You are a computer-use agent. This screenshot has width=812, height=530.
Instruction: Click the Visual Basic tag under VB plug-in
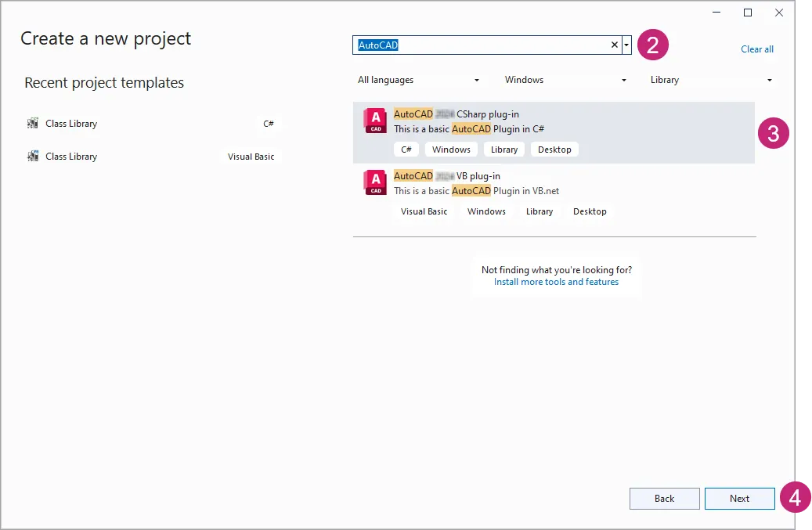(424, 211)
